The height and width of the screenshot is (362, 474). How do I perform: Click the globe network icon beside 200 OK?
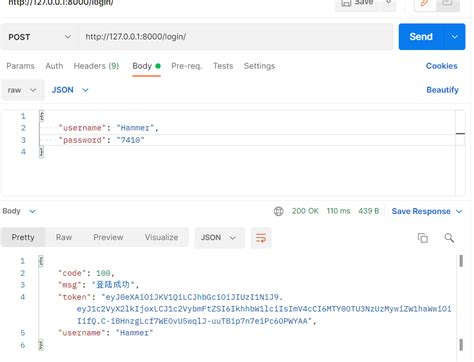[x=278, y=211]
